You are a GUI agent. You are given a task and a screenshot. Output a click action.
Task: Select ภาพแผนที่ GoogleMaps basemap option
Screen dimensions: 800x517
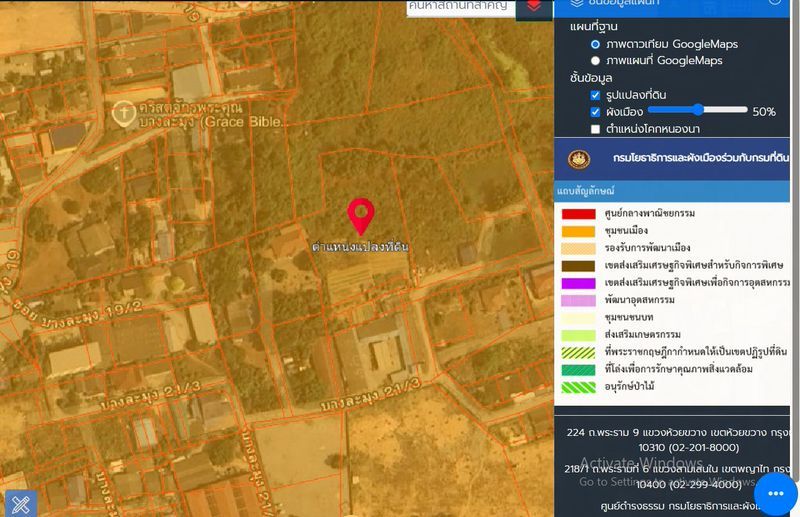click(x=596, y=61)
